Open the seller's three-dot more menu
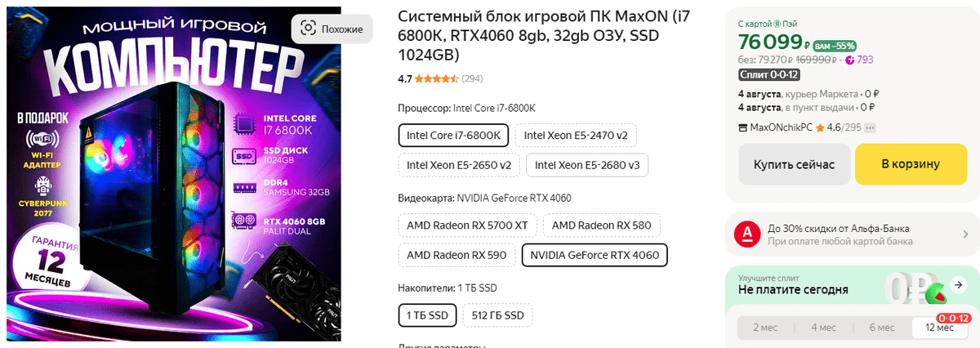980x348 pixels. pyautogui.click(x=870, y=127)
